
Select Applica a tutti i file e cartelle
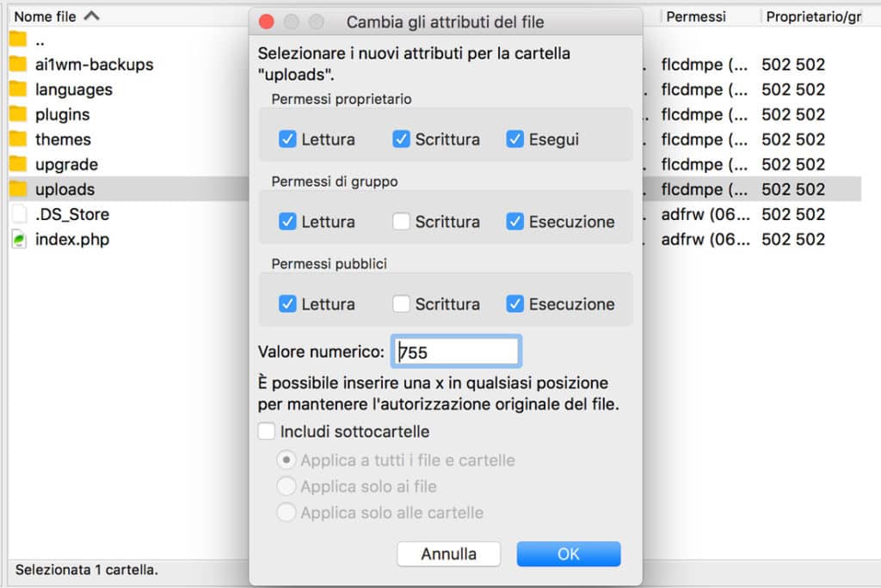[x=286, y=460]
